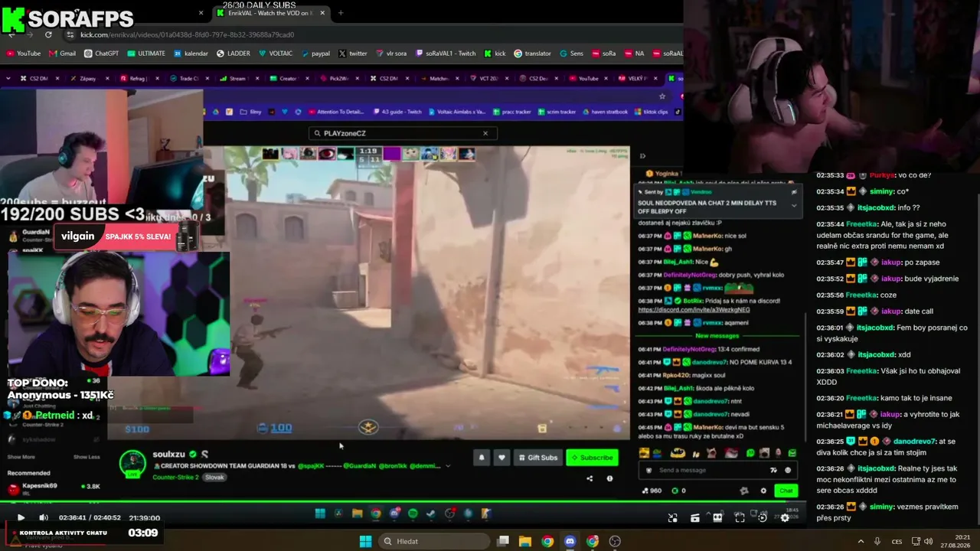Switch to the EnrikVAL VOD browser tab

click(x=270, y=13)
